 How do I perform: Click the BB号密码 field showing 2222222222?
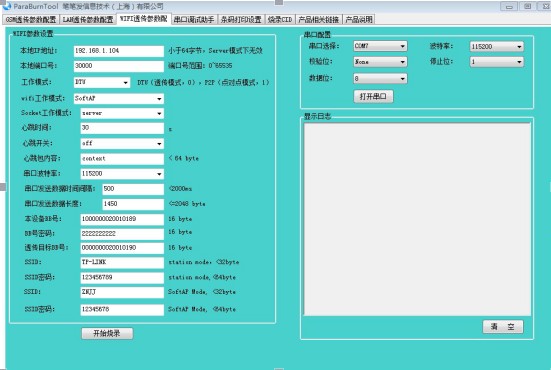click(x=122, y=234)
